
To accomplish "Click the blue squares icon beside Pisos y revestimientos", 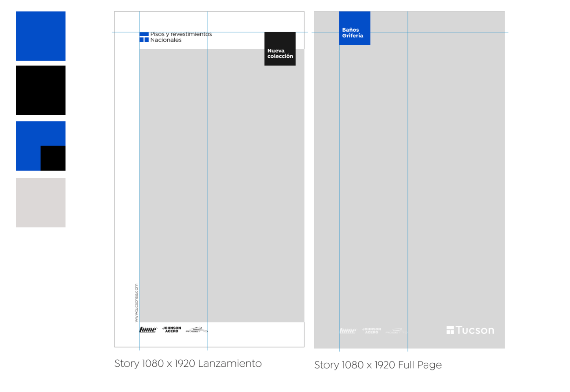I will click(144, 37).
